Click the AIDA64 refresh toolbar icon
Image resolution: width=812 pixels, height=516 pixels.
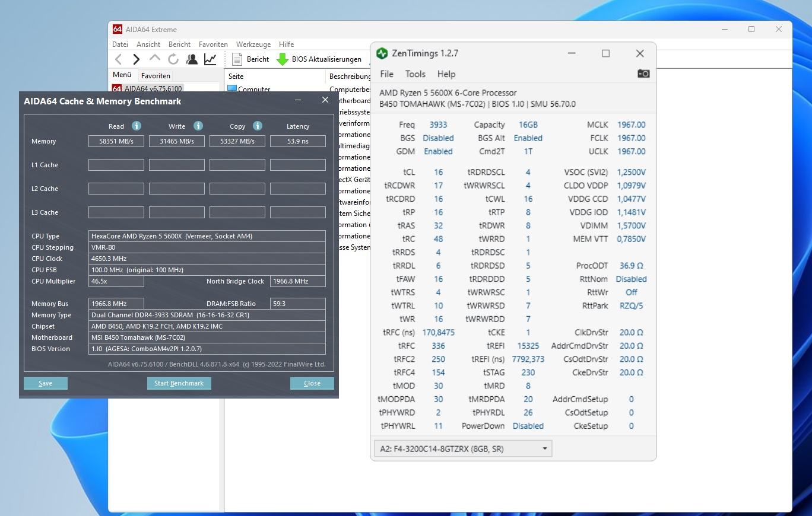(173, 59)
